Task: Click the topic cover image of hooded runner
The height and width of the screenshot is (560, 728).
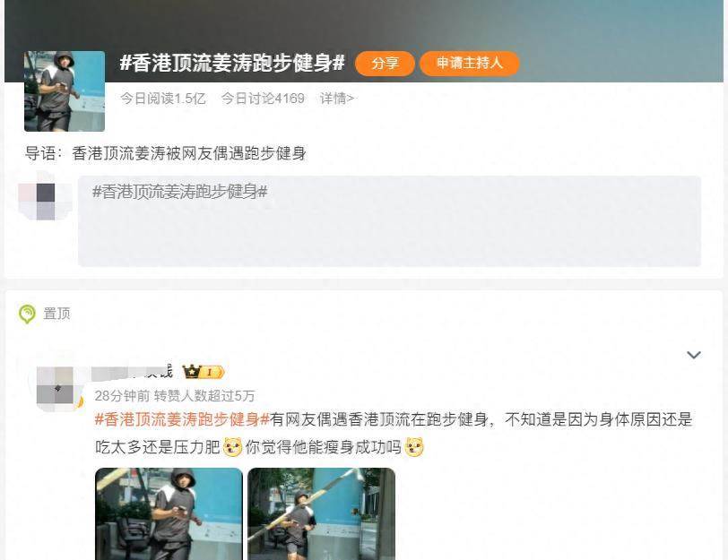Action: 65,90
